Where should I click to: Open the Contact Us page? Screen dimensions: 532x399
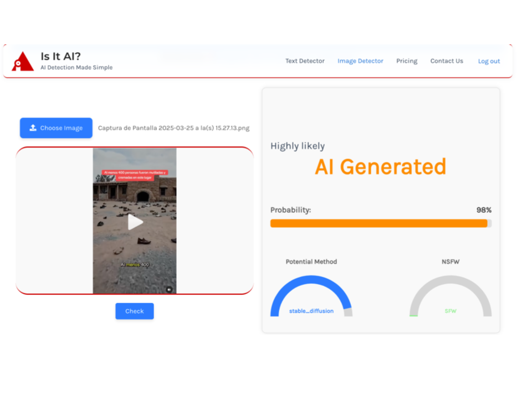(x=447, y=61)
